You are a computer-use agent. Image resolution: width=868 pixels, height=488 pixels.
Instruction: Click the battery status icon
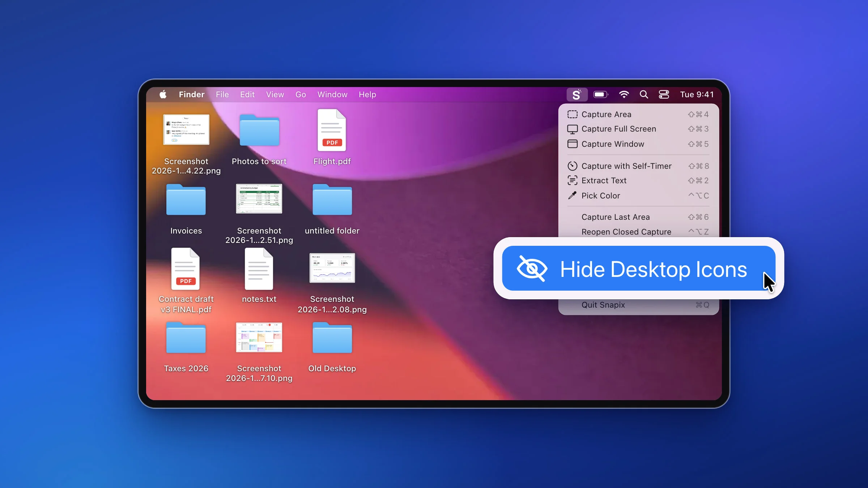pos(601,95)
